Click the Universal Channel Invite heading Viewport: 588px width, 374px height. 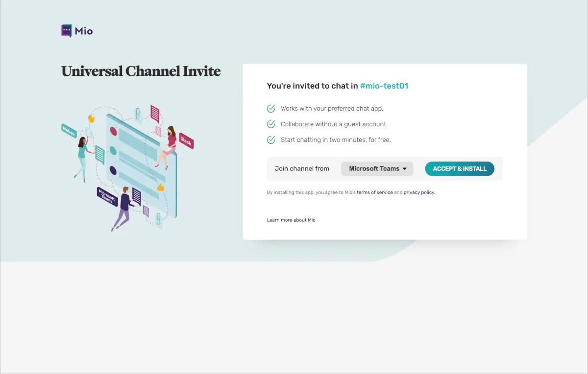click(x=141, y=71)
